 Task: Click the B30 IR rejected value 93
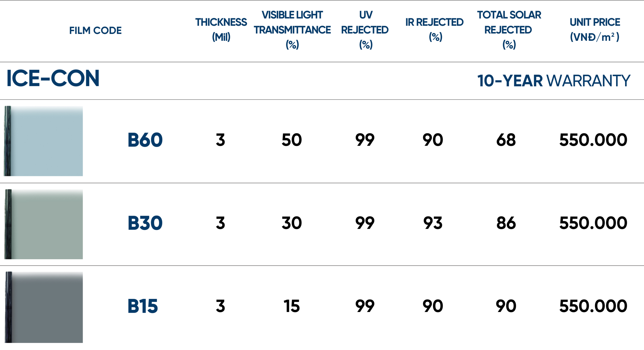(x=433, y=223)
